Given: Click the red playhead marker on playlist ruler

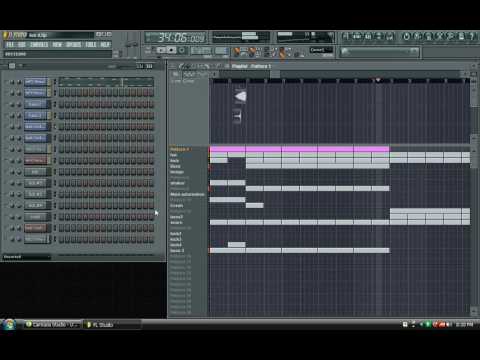Looking at the screenshot, I should [378, 80].
